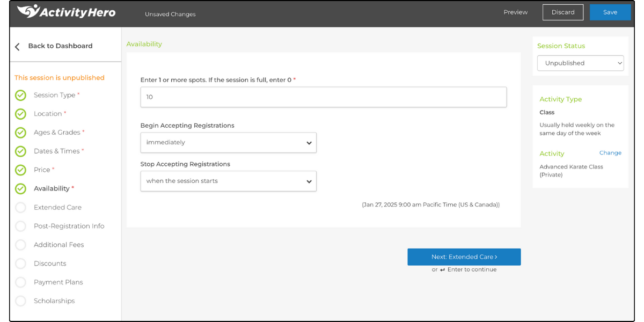This screenshot has width=644, height=322.
Task: Open the Discounts step
Action: [x=50, y=264]
